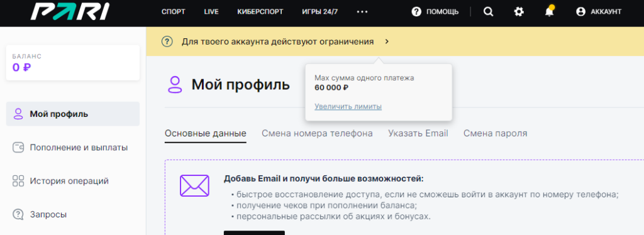Image resolution: width=644 pixels, height=235 pixels.
Task: Click the account avatar icon
Action: point(580,12)
